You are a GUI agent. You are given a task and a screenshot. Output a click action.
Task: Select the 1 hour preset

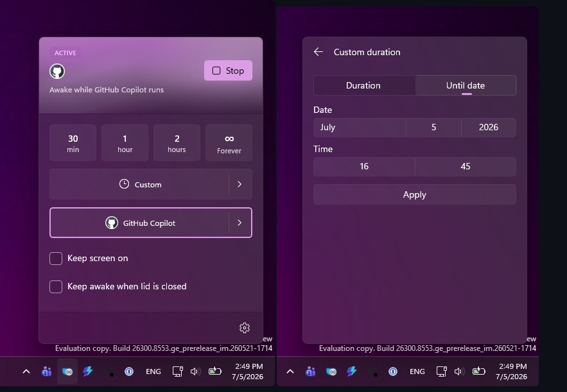click(x=125, y=142)
